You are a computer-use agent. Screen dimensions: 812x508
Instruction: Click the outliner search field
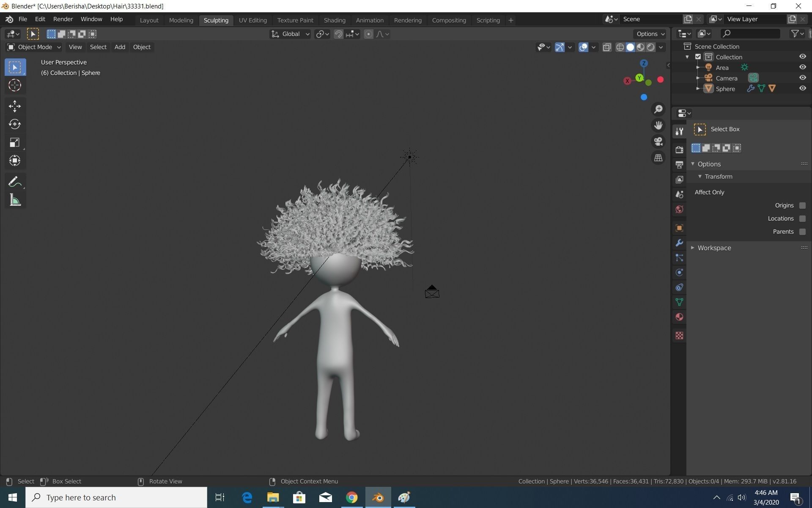751,33
